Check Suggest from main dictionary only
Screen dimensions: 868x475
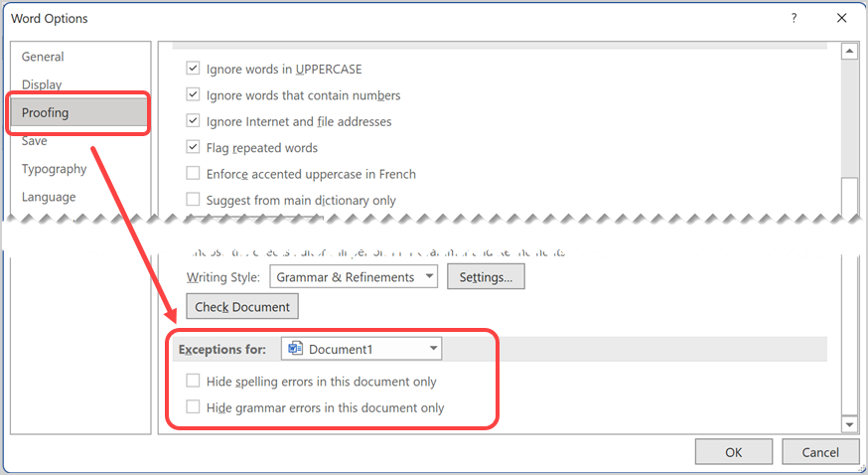(x=194, y=200)
